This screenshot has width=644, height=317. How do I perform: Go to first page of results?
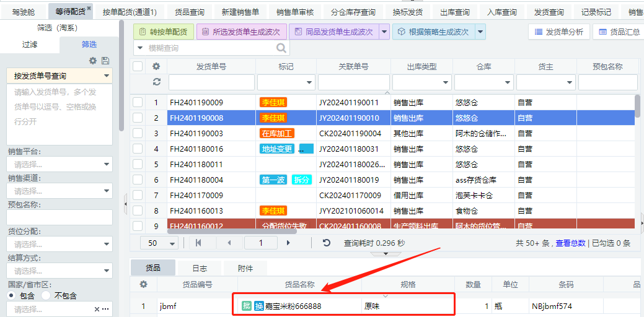(x=199, y=243)
